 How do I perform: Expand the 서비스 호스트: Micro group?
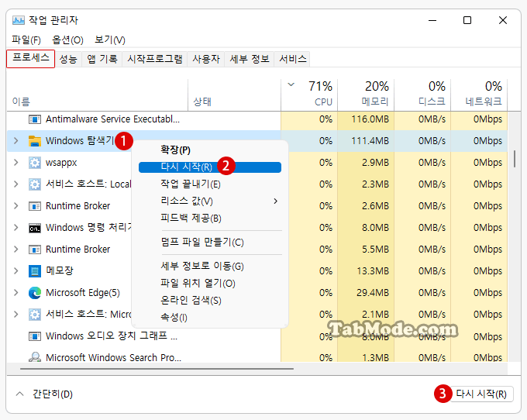pos(15,314)
